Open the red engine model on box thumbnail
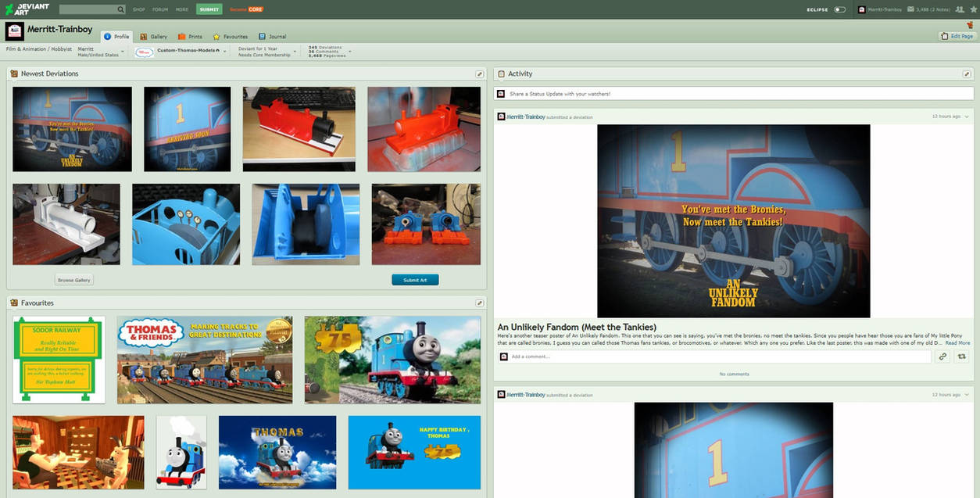Image resolution: width=980 pixels, height=498 pixels. click(299, 129)
